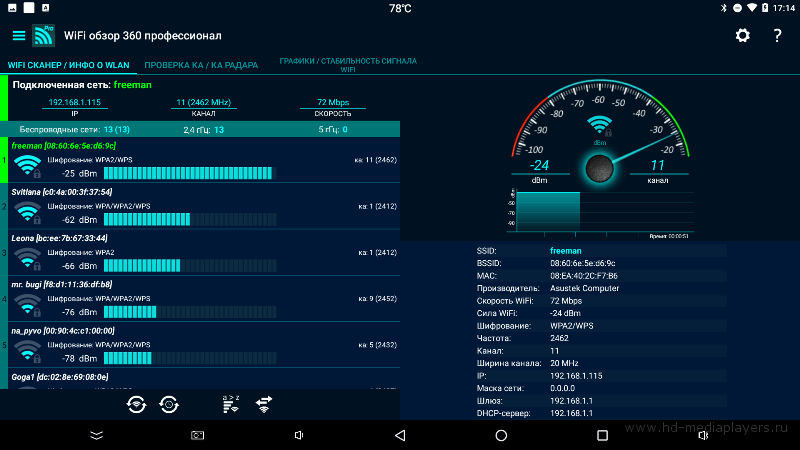Tap the second auto-refresh icon in bottom toolbar
This screenshot has width=800, height=450.
169,405
